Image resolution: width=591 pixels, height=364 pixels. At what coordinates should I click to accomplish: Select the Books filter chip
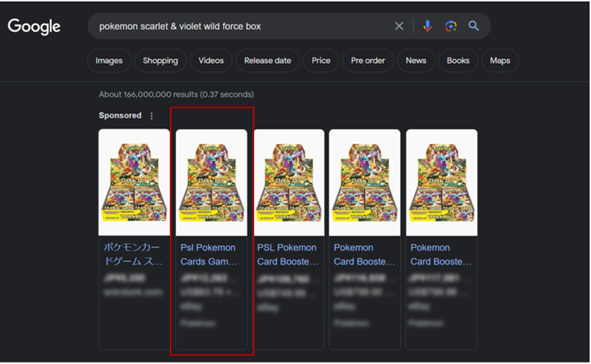(458, 61)
